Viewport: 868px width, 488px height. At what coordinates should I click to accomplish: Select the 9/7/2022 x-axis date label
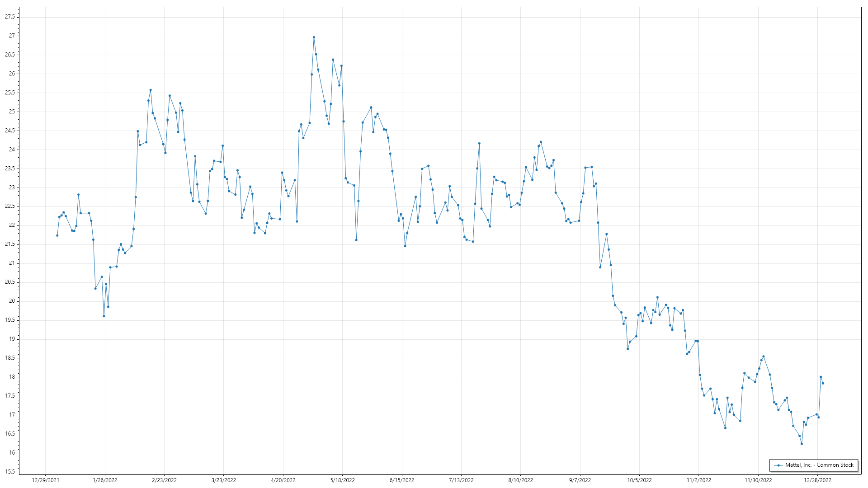580,480
